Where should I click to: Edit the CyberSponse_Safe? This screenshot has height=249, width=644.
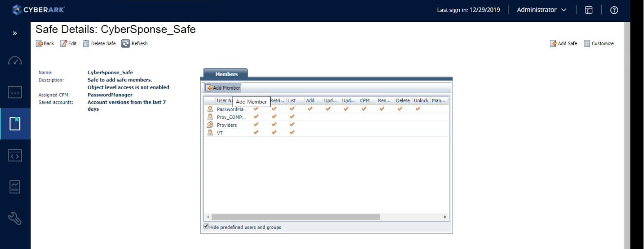[x=68, y=43]
